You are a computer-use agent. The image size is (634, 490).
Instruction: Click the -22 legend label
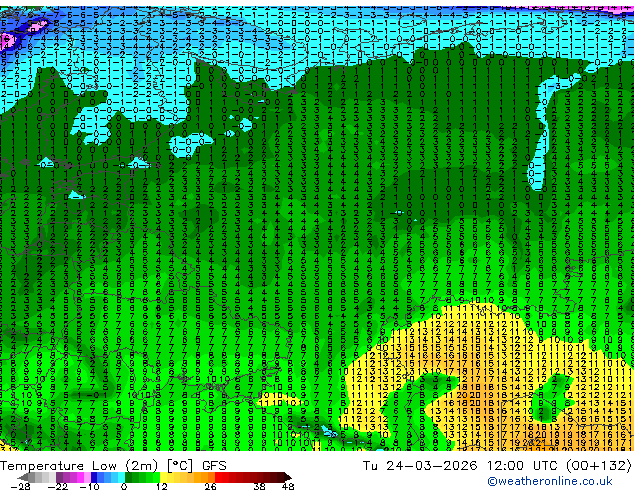57,486
